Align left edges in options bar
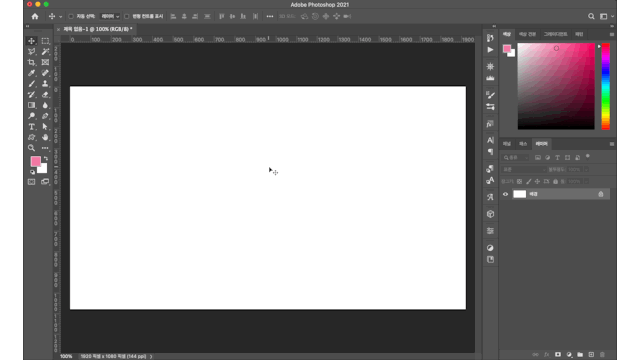 click(173, 16)
